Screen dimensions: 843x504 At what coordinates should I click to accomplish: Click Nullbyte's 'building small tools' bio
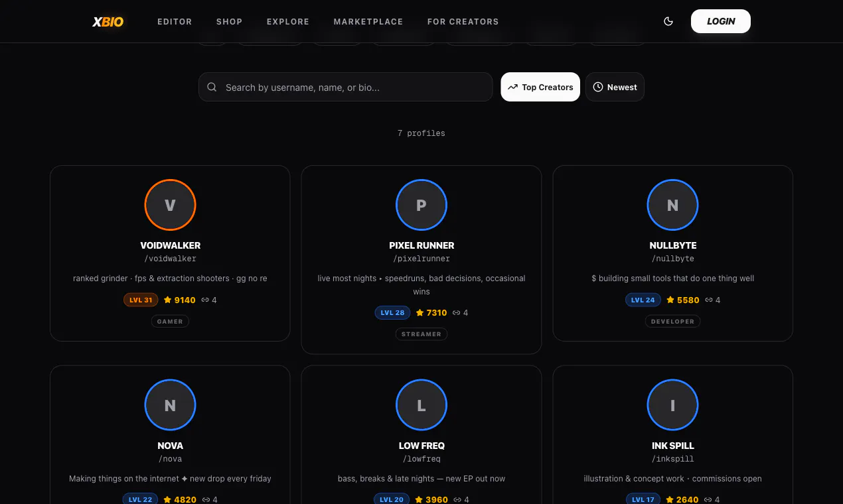[x=672, y=279]
